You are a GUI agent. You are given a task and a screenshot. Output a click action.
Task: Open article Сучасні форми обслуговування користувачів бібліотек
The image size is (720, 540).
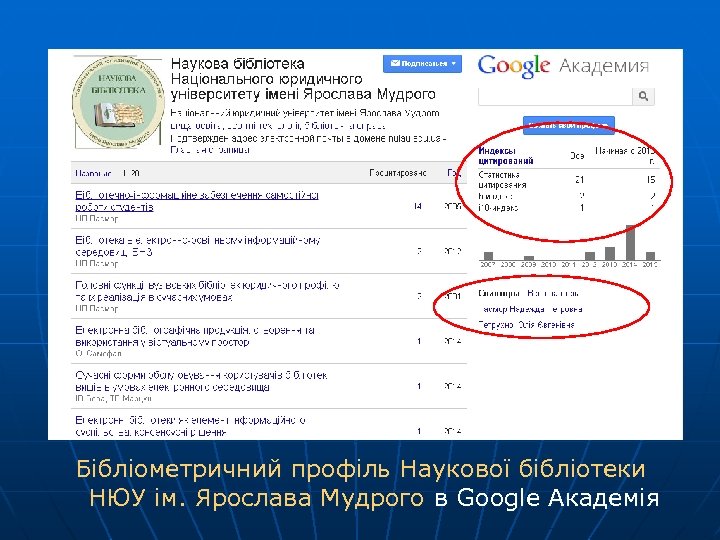pyautogui.click(x=201, y=381)
